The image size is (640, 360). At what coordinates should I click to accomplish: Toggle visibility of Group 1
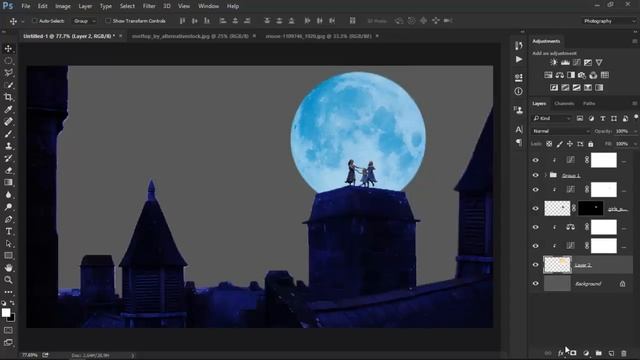(x=536, y=175)
